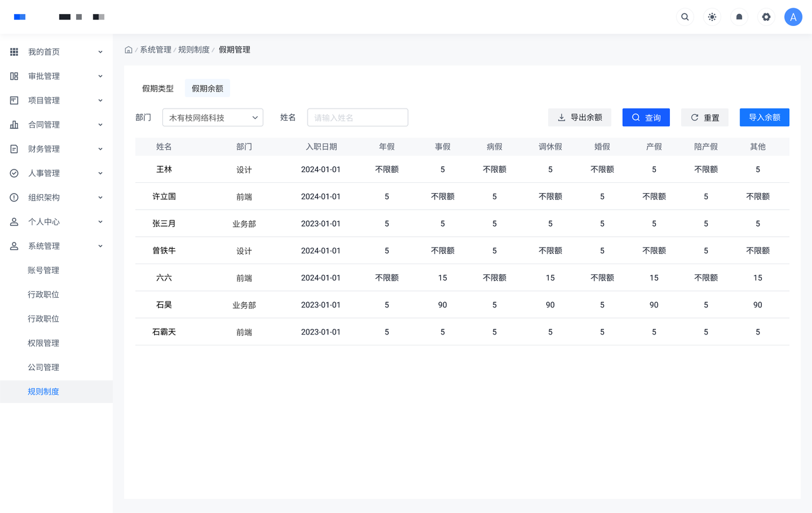Click the user avatar "A"
The width and height of the screenshot is (812, 513).
pos(793,17)
